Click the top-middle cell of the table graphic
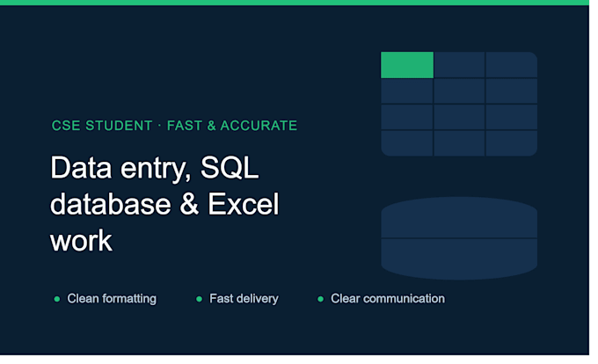The height and width of the screenshot is (364, 598). [459, 65]
